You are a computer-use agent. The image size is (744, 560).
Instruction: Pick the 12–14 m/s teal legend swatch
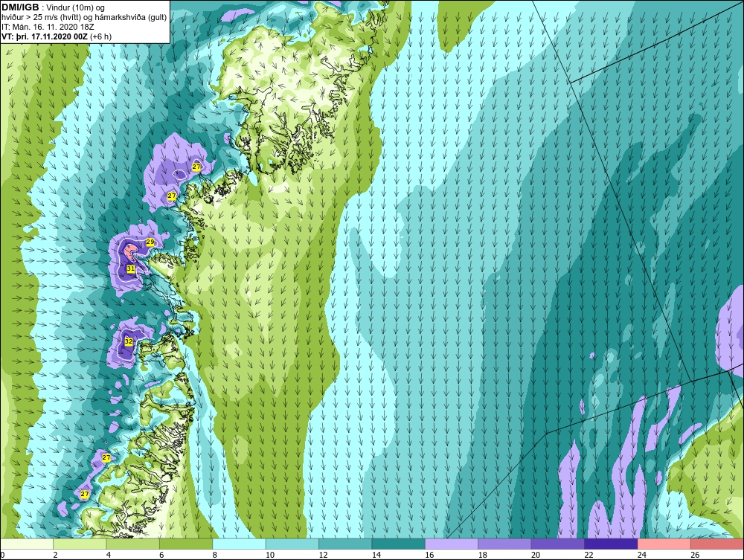point(345,544)
